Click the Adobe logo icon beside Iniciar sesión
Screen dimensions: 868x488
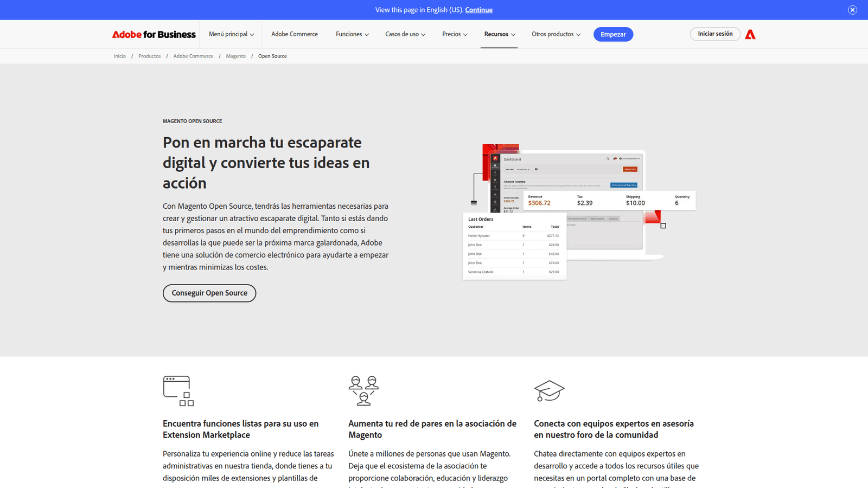[x=750, y=34]
